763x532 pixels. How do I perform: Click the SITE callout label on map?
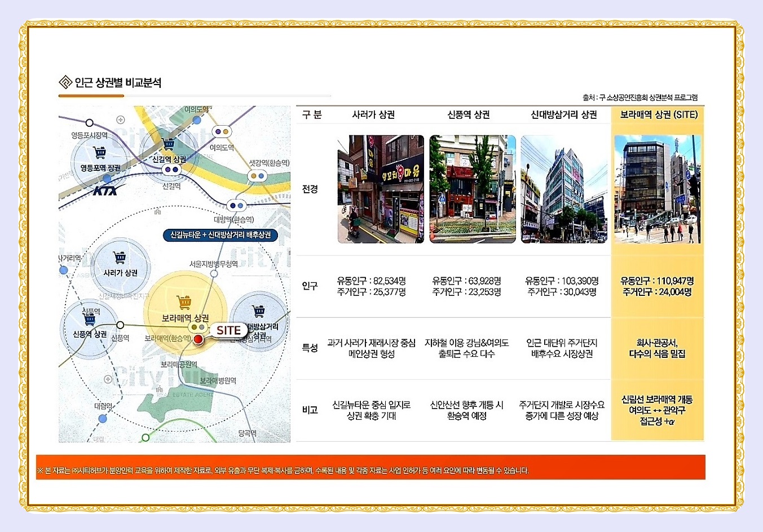click(228, 330)
